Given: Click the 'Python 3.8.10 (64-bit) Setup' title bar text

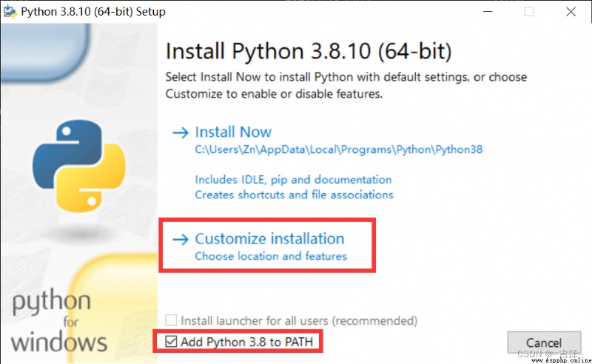Looking at the screenshot, I should [x=93, y=12].
